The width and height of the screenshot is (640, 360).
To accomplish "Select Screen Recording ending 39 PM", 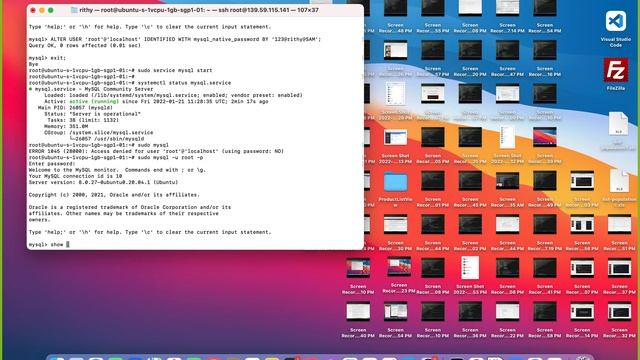I will click(x=544, y=138).
